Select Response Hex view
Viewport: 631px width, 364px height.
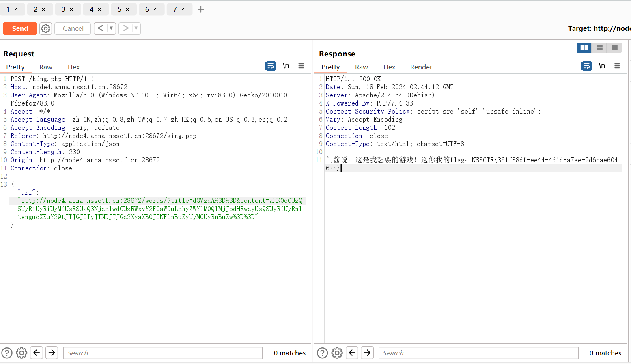[389, 67]
